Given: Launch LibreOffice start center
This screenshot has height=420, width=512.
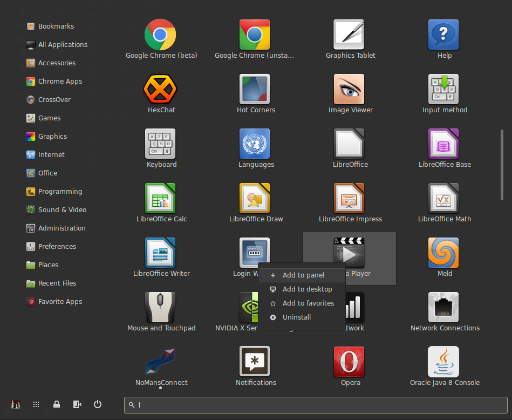Looking at the screenshot, I should 349,148.
